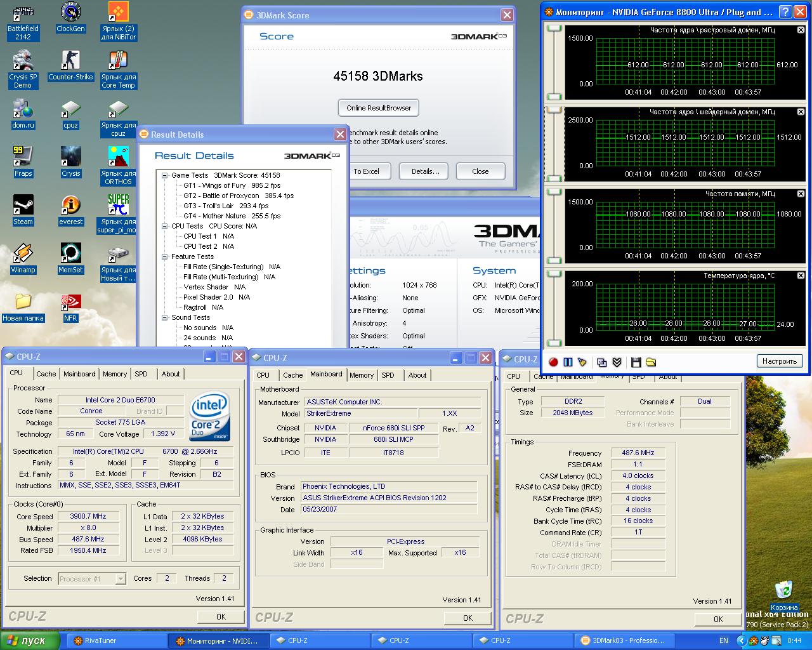Image resolution: width=812 pixels, height=650 pixels.
Task: Select the everest desktop icon
Action: [70, 211]
